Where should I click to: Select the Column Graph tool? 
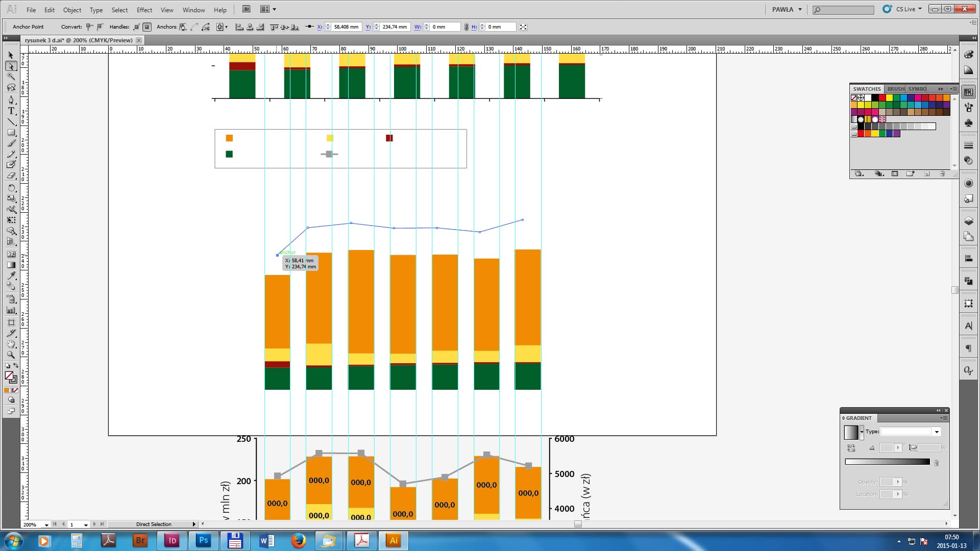click(x=11, y=310)
